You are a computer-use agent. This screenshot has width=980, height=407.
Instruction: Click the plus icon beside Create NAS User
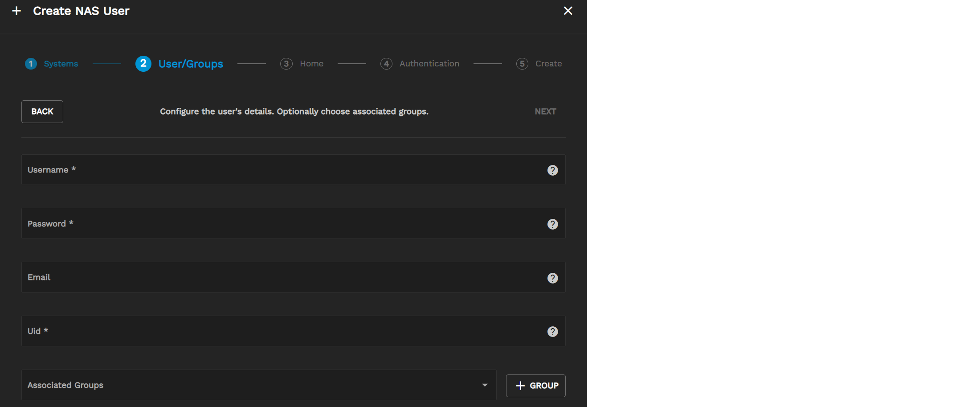click(x=16, y=11)
